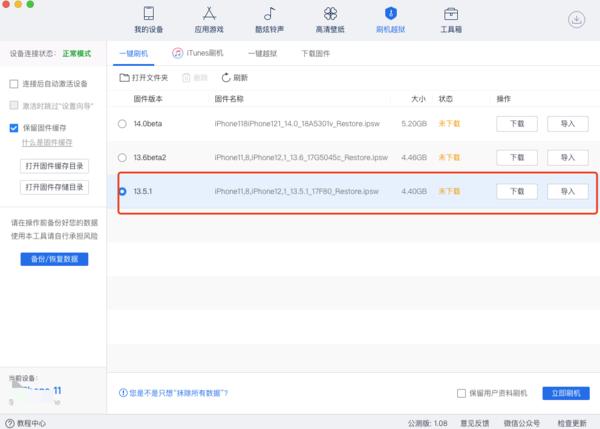This screenshot has width=600, height=429.
Task: Click the 打开固件缓存目录 button
Action: [x=54, y=166]
